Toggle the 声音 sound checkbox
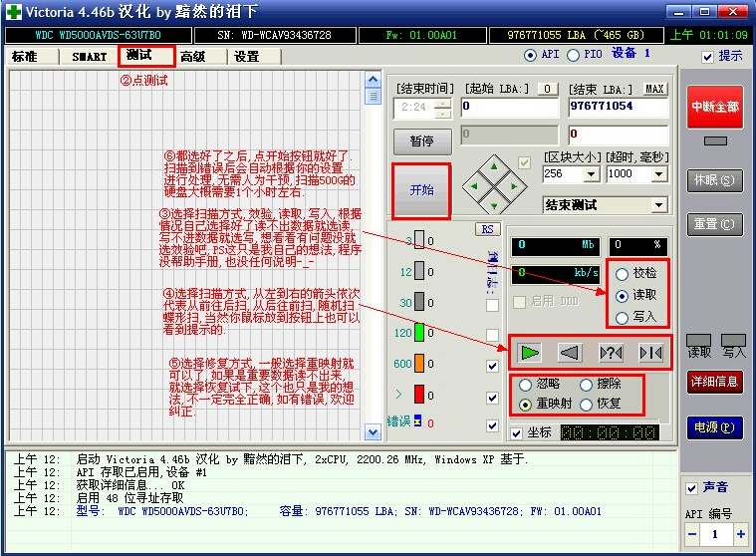Screen dimensions: 756x556 click(692, 488)
